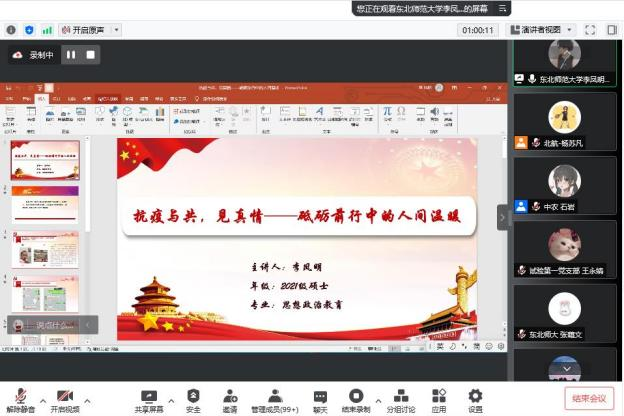
Task: Open meeting Settings (设置) gear
Action: point(475,397)
